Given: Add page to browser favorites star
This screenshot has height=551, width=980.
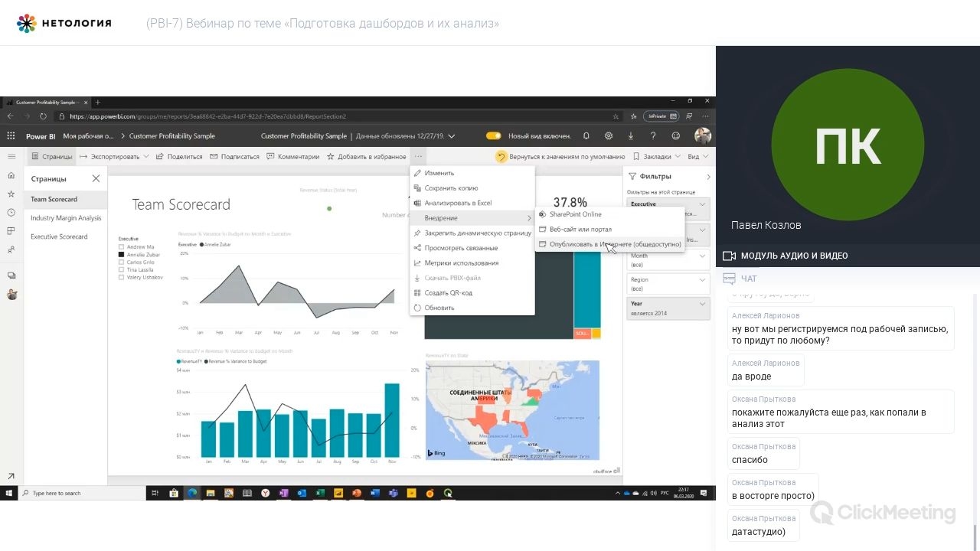Looking at the screenshot, I should (x=616, y=116).
